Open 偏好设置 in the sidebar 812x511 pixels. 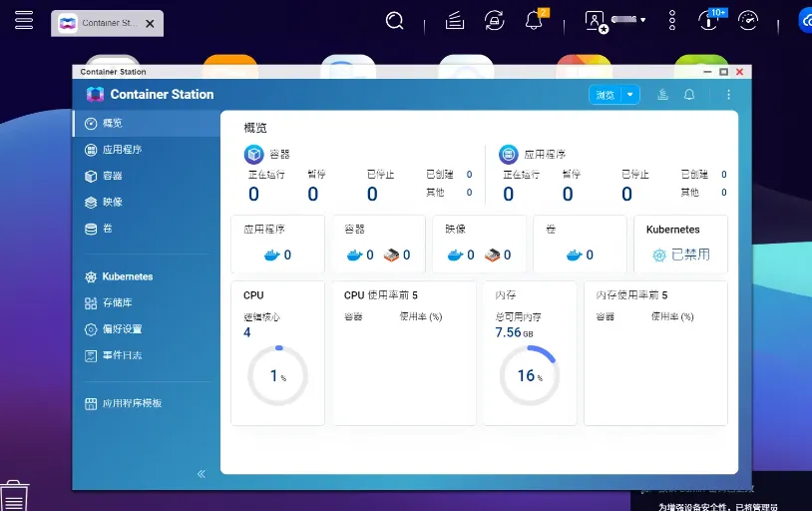pos(147,329)
